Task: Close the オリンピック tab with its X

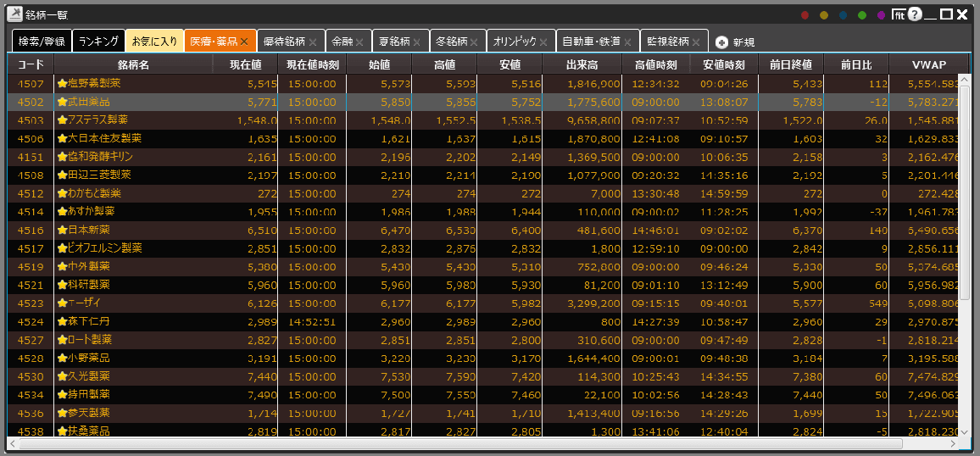Action: (543, 42)
